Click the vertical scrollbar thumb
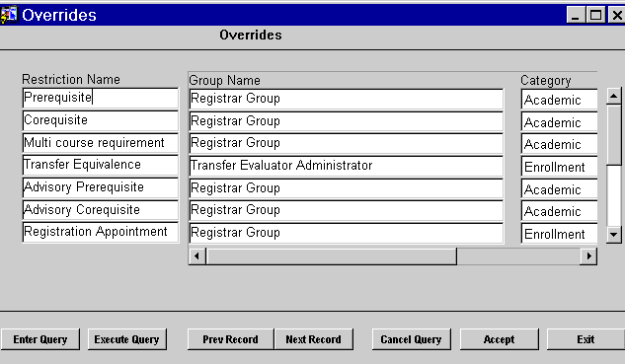The image size is (625, 364). click(x=613, y=134)
